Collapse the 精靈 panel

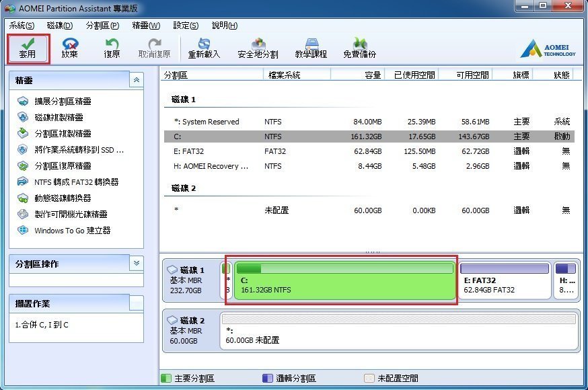(137, 80)
